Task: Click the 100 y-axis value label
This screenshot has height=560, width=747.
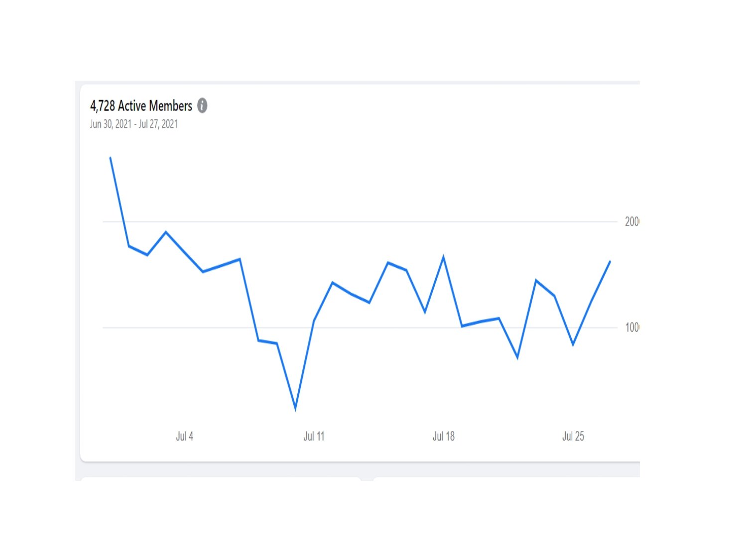Action: point(631,328)
